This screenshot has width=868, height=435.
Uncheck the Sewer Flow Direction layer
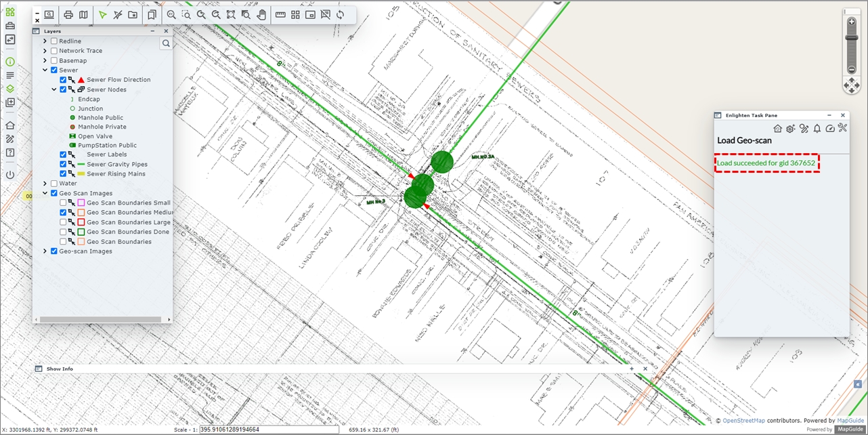click(63, 80)
